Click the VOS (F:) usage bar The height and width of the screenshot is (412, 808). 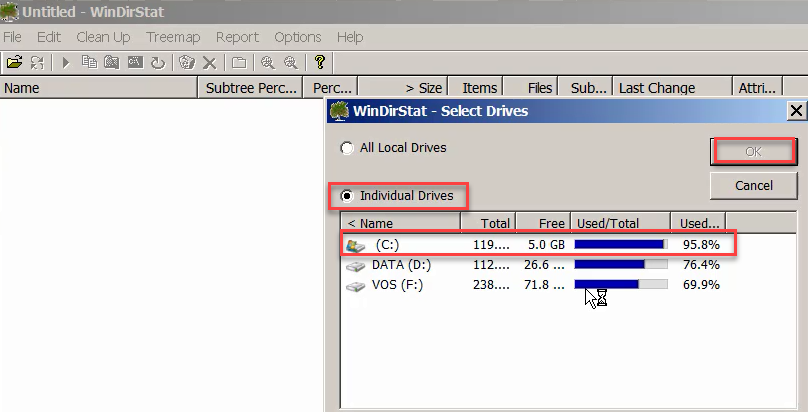621,284
